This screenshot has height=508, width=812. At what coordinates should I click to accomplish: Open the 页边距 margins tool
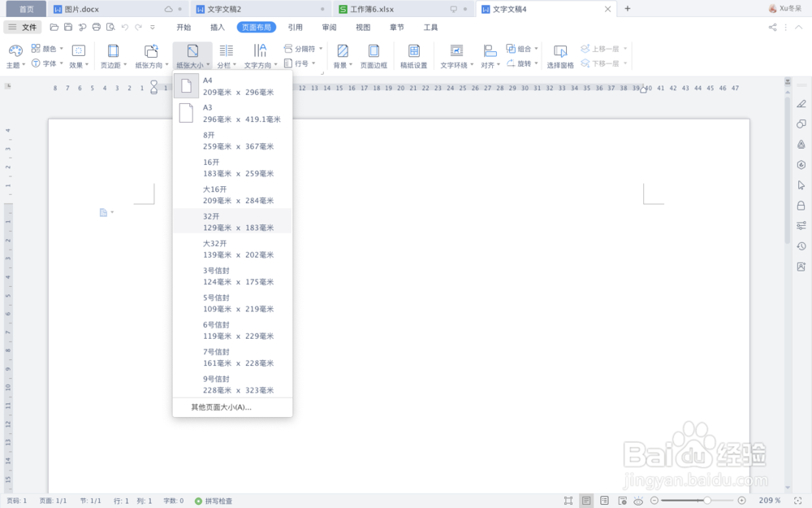click(113, 56)
